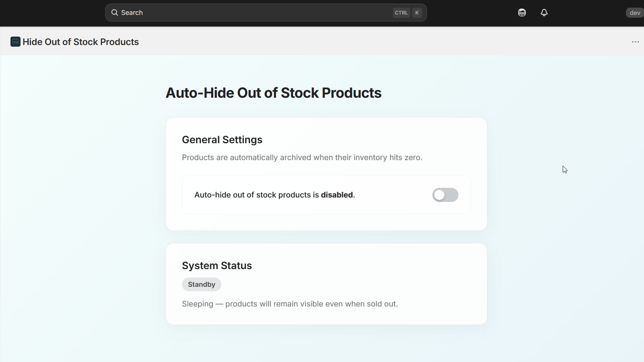
Task: Click the dev store badge
Action: pyautogui.click(x=634, y=12)
